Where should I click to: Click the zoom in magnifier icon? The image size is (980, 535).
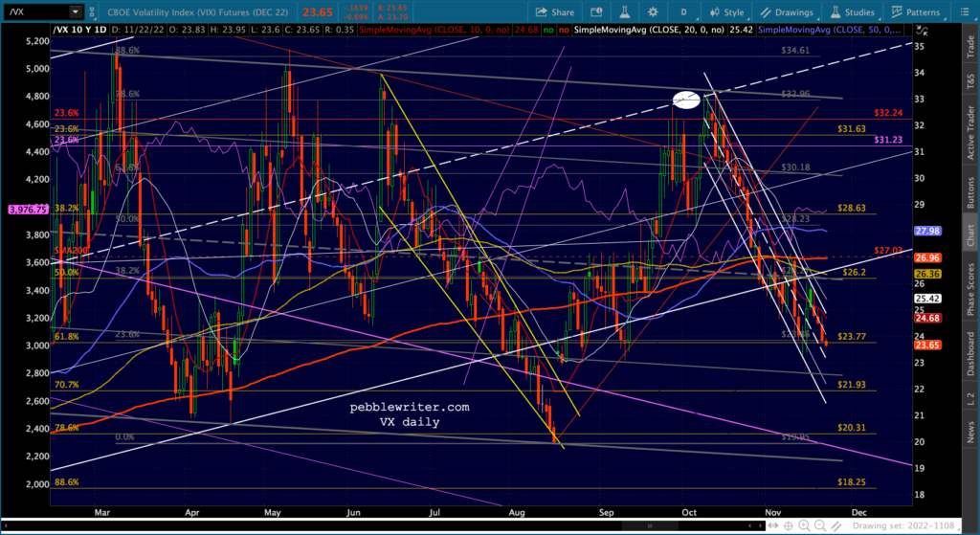click(x=804, y=525)
